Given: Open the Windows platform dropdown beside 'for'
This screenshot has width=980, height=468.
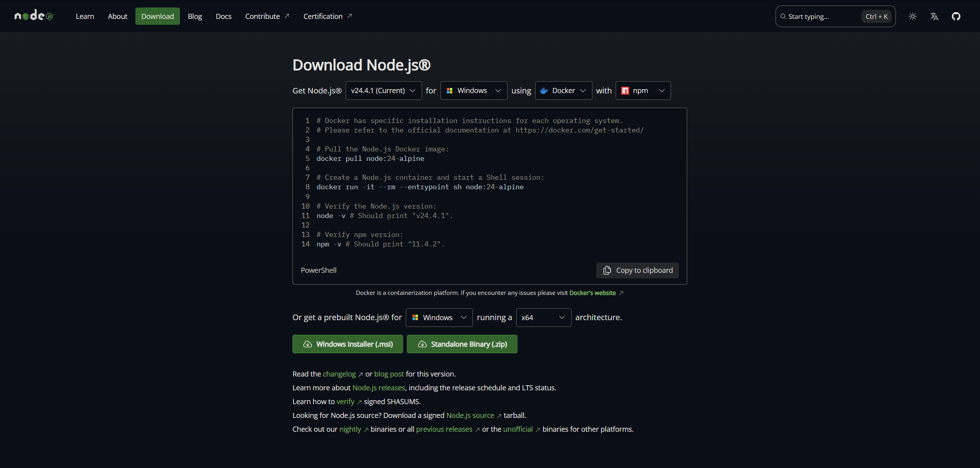Looking at the screenshot, I should pos(474,91).
